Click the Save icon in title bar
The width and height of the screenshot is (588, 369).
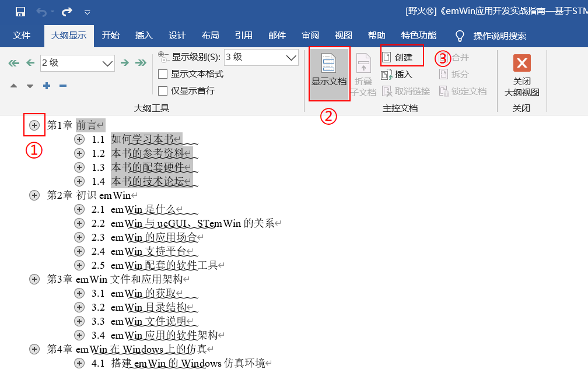tap(20, 12)
